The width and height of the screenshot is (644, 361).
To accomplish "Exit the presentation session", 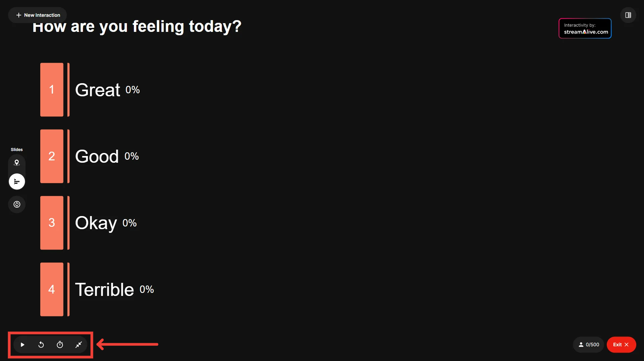I will pos(621,345).
